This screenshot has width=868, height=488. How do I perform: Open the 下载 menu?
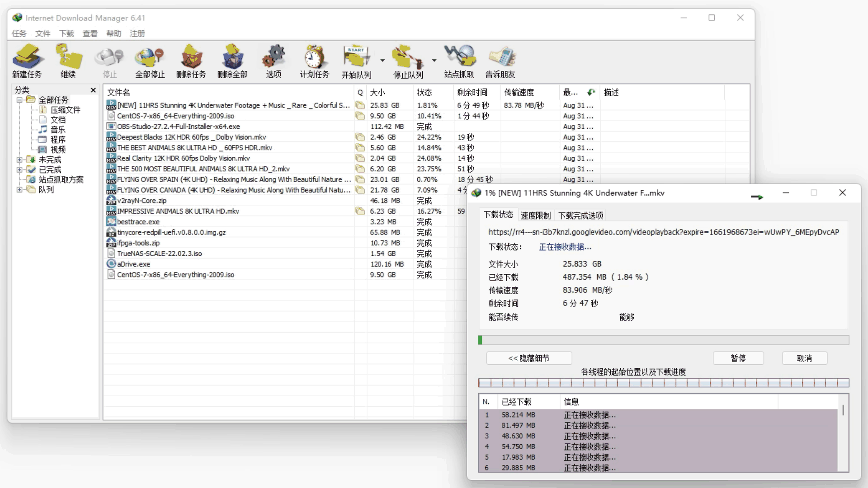pos(66,33)
